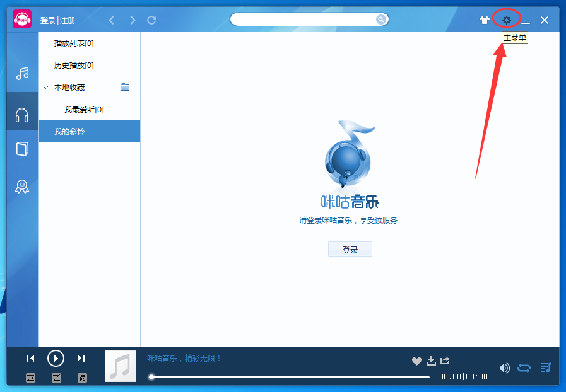Screen dimensions: 566x392
Task: Click the playback progress bar
Action: [290, 377]
